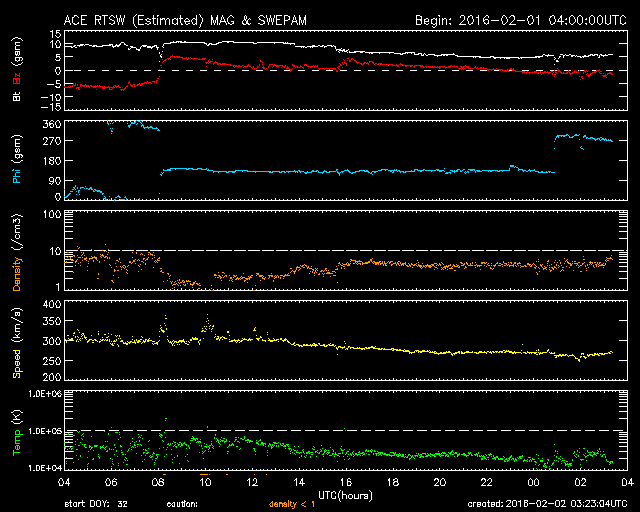Click the "UTC(hours)" x-axis label
The height and width of the screenshot is (512, 640).
coord(345,496)
